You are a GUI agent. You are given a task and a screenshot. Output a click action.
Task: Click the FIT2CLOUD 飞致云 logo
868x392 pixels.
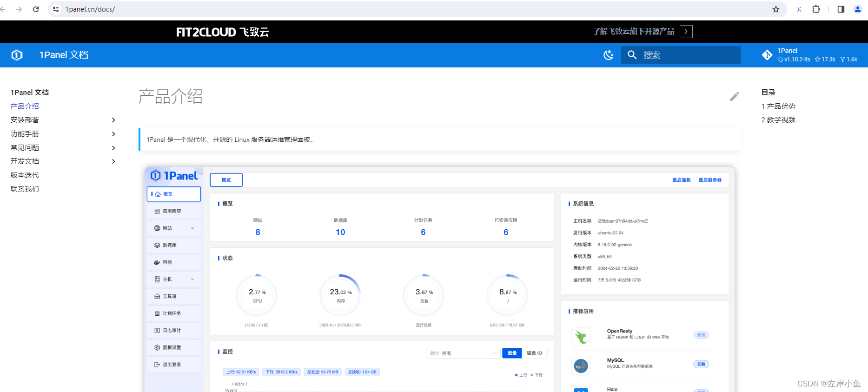222,32
